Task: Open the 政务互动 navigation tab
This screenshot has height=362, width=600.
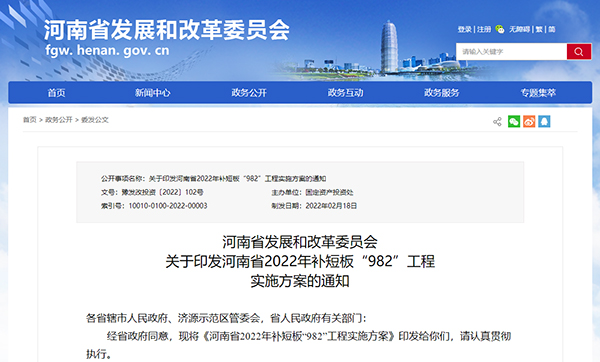Action: tap(345, 93)
